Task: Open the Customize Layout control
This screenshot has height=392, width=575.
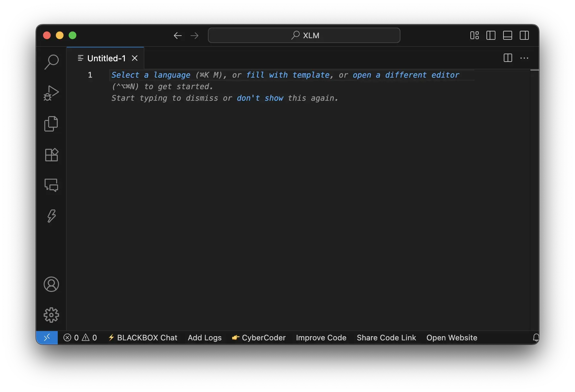Action: point(474,35)
